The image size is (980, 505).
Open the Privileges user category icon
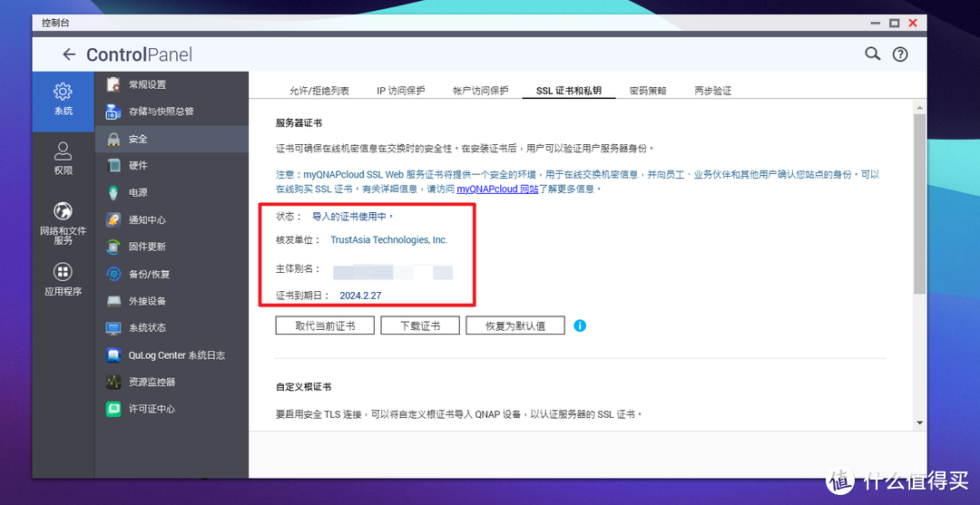tap(63, 151)
